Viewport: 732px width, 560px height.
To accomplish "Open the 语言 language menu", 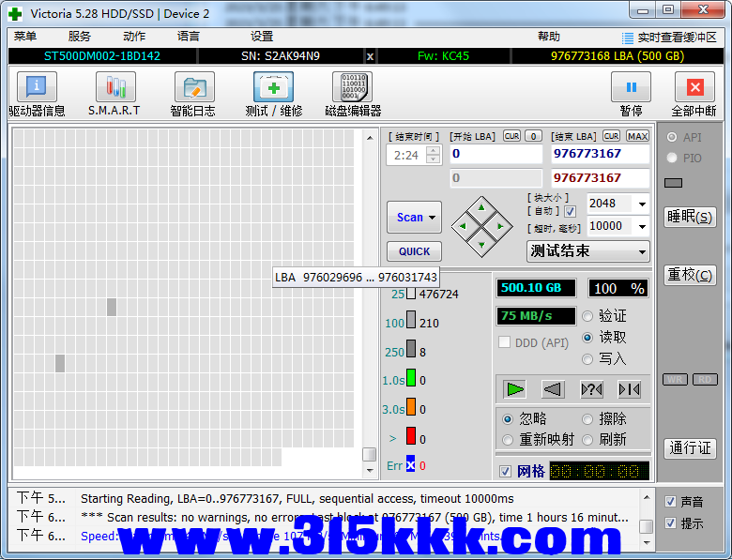I will point(189,37).
